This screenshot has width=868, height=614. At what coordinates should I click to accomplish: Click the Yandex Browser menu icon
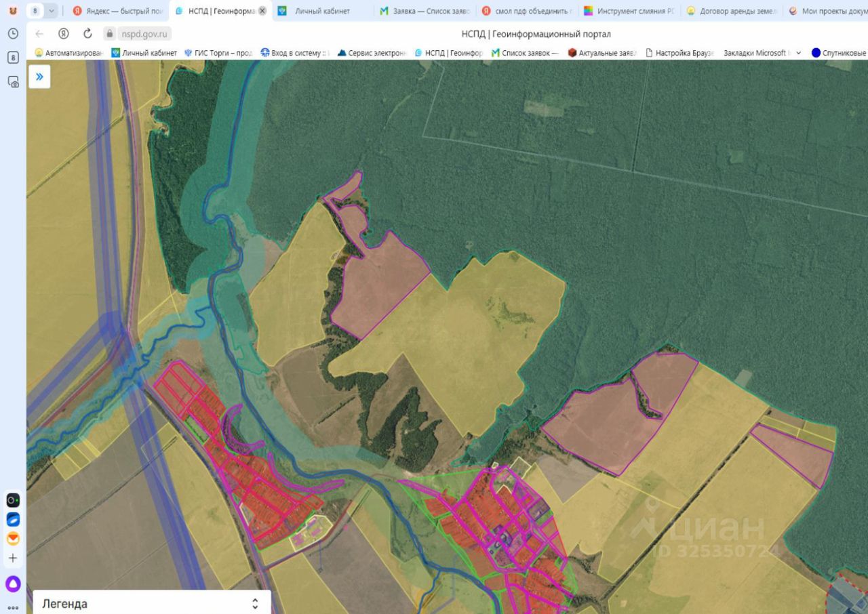(13, 11)
